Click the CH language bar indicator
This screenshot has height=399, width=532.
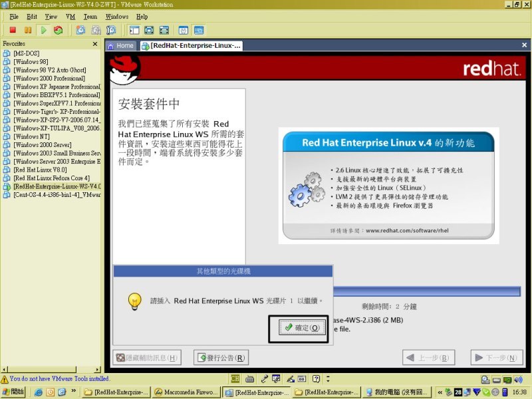[235, 378]
